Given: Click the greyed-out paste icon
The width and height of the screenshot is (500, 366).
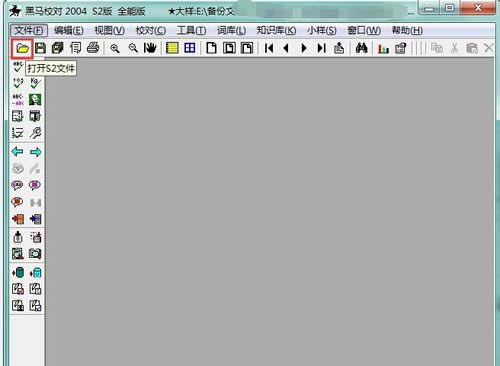Looking at the screenshot, I should pos(472,48).
